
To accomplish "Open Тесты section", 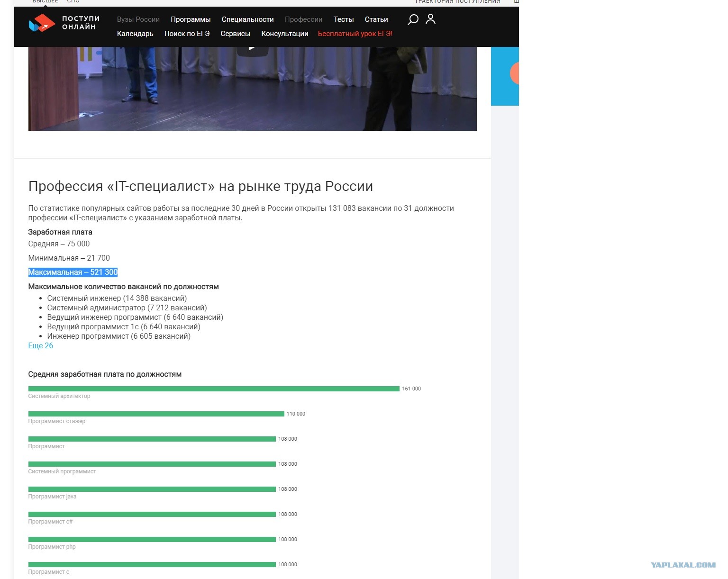I will pos(344,19).
